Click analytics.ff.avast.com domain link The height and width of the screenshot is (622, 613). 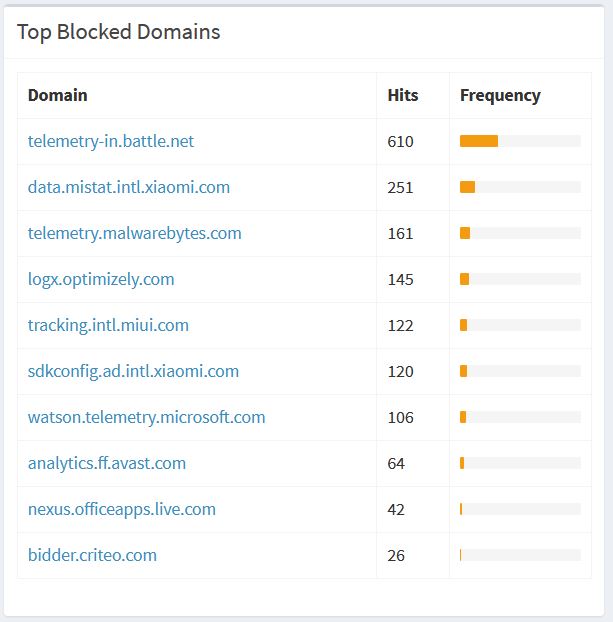[107, 463]
